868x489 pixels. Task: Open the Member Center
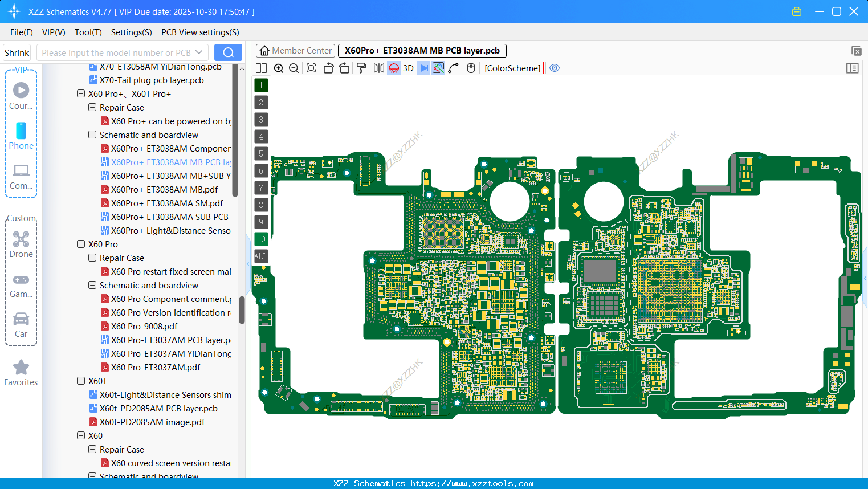coord(295,50)
